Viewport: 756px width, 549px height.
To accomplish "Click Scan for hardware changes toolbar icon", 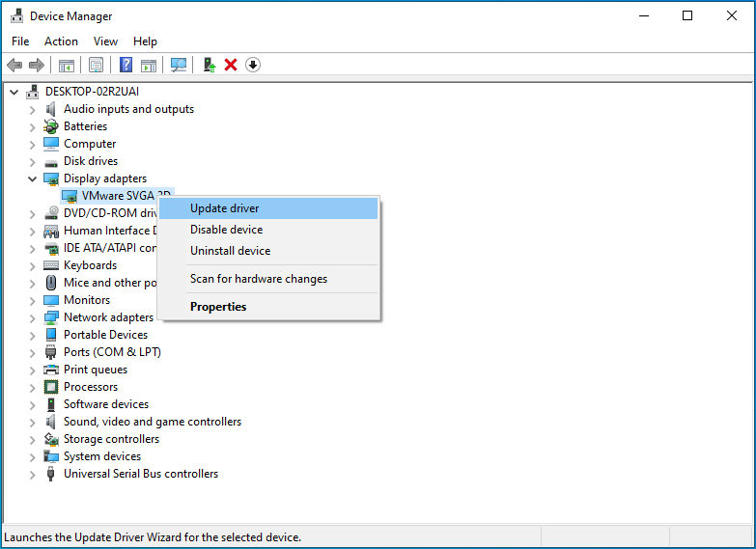I will [179, 65].
